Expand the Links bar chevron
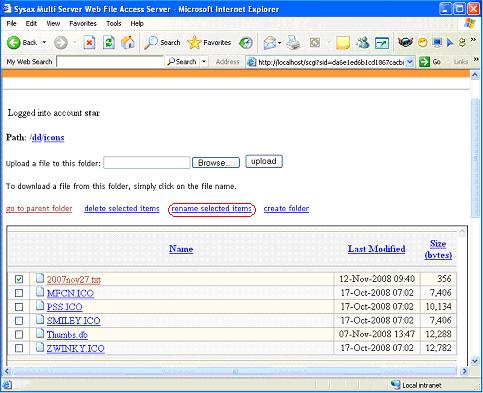Viewport: 483px width, 393px height. tap(476, 59)
